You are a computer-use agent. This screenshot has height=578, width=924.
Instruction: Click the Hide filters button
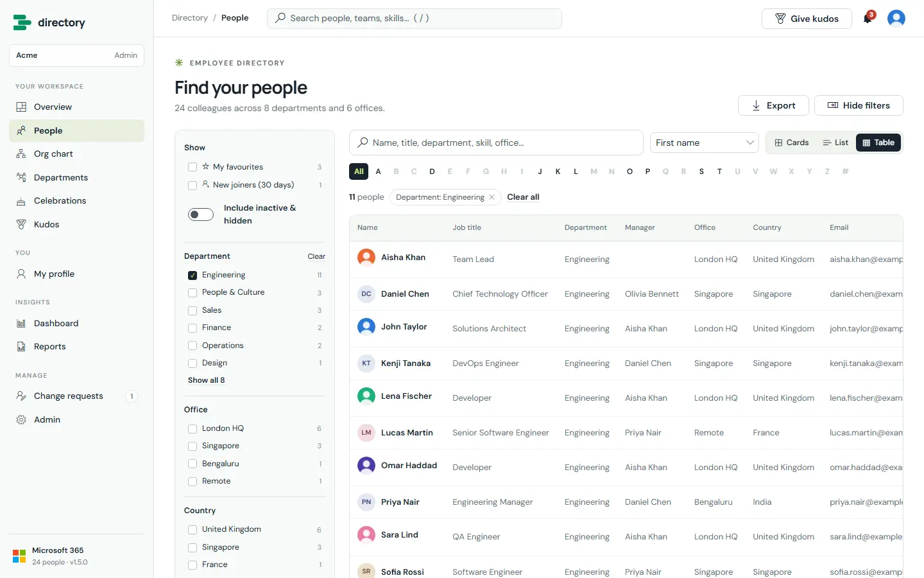[859, 105]
